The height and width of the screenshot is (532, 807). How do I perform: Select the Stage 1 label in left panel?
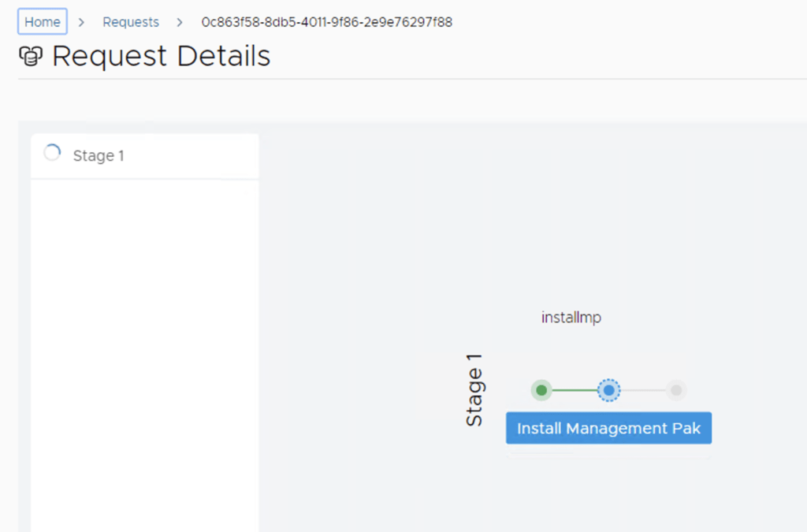click(99, 156)
